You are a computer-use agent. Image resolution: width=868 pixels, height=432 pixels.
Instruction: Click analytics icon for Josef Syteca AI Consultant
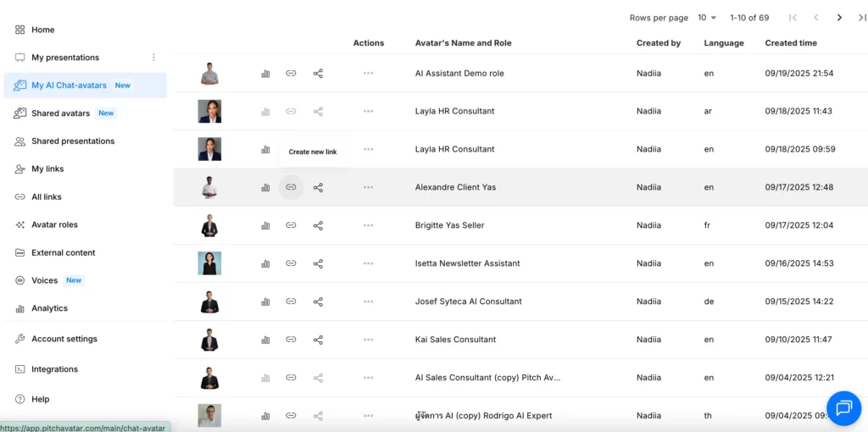point(265,302)
